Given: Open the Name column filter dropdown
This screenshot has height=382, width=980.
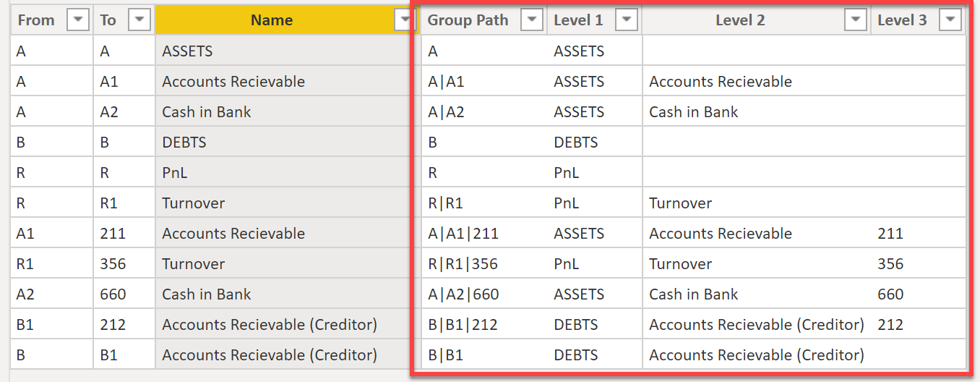Looking at the screenshot, I should click(405, 20).
